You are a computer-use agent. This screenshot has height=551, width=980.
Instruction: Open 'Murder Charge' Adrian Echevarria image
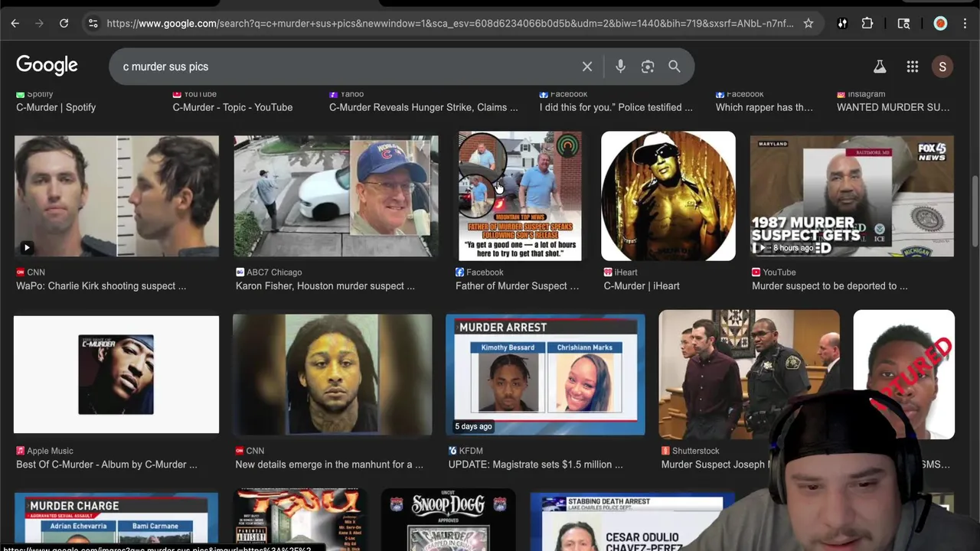pos(116,521)
